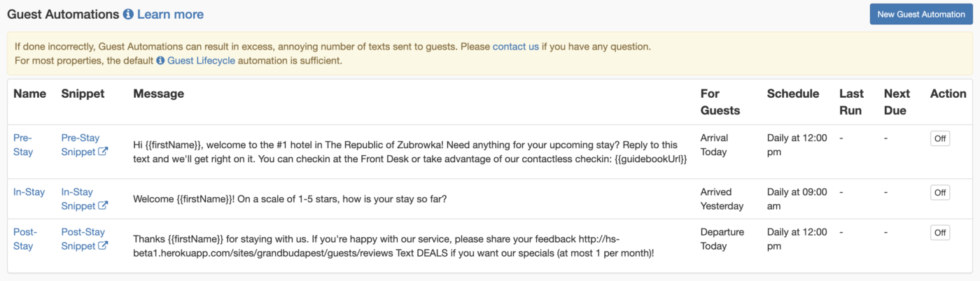Toggle the Post-Stay automation Off switch

pos(940,232)
